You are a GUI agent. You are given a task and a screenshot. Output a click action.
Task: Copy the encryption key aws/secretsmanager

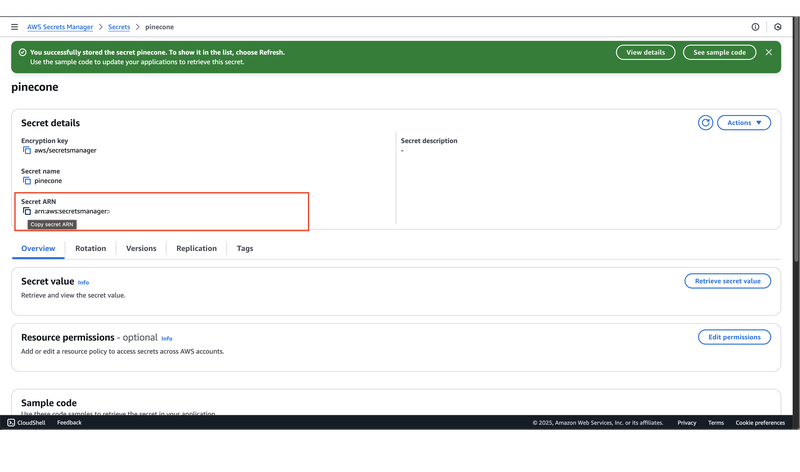[x=27, y=151]
